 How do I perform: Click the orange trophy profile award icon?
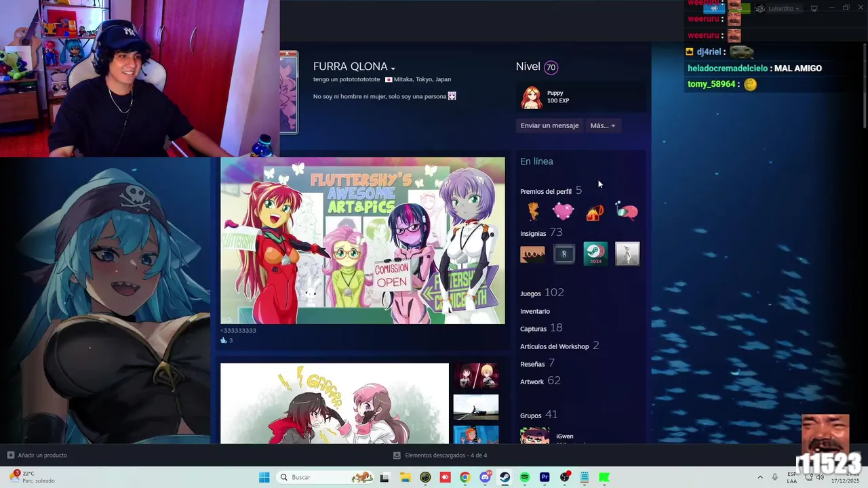pyautogui.click(x=534, y=211)
